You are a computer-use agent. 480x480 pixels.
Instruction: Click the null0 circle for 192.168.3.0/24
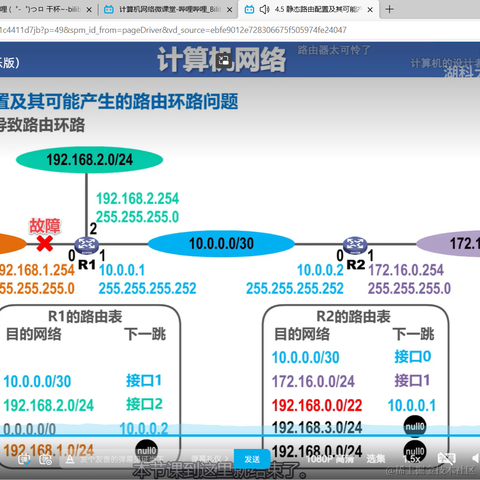tap(415, 426)
